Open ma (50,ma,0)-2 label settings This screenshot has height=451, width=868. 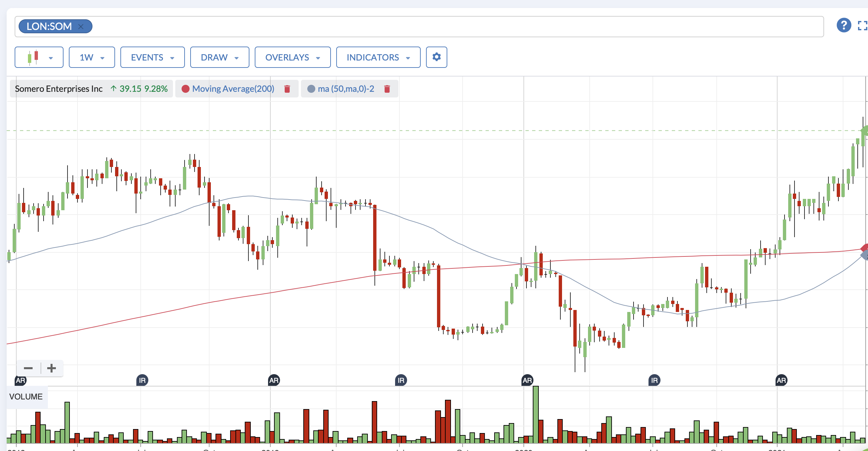pyautogui.click(x=346, y=89)
